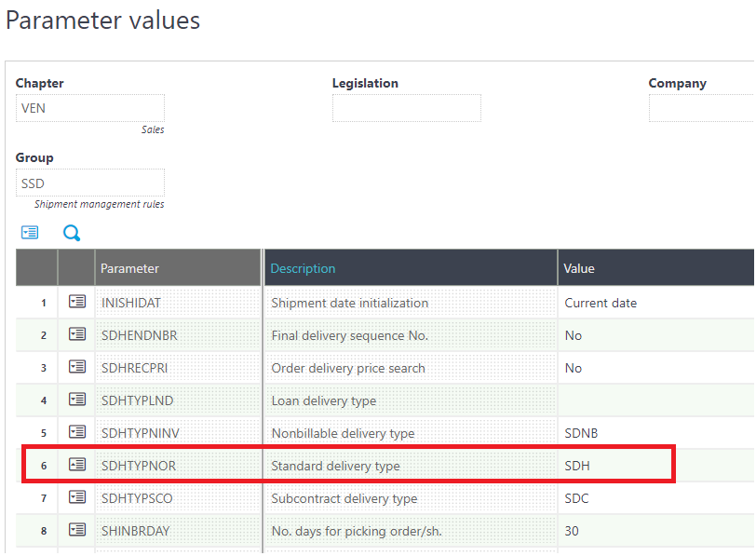Focus the empty Legislation input field

[x=406, y=108]
